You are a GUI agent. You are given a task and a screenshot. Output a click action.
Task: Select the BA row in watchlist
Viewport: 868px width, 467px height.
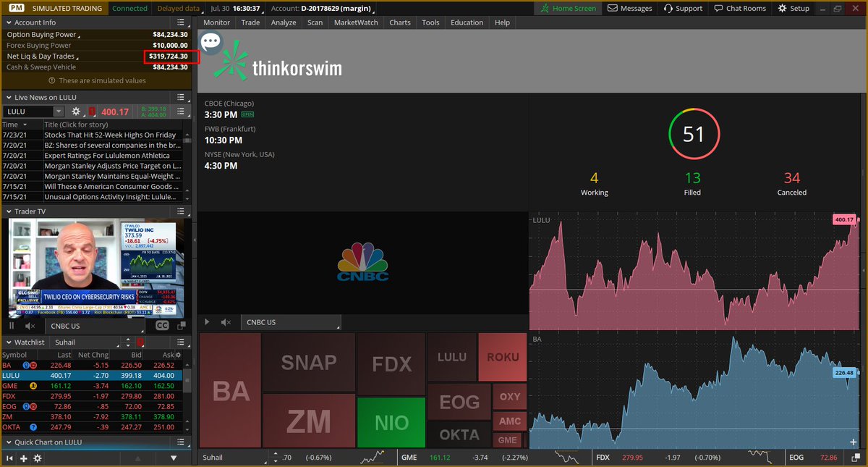[90, 365]
